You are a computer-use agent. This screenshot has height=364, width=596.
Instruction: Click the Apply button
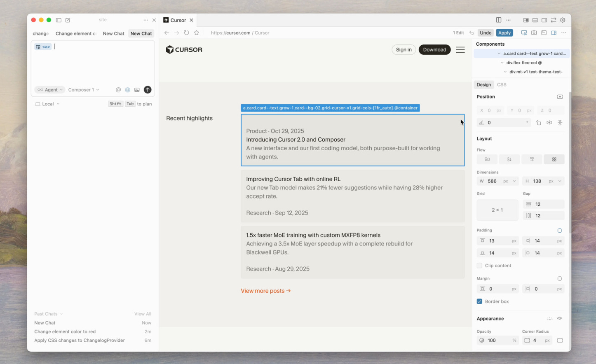pos(504,33)
